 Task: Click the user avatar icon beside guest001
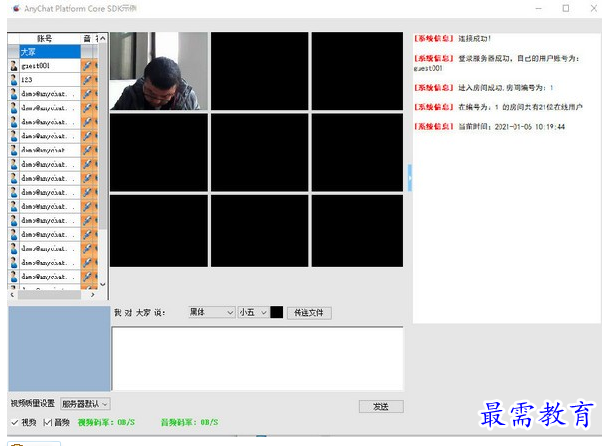pyautogui.click(x=13, y=65)
